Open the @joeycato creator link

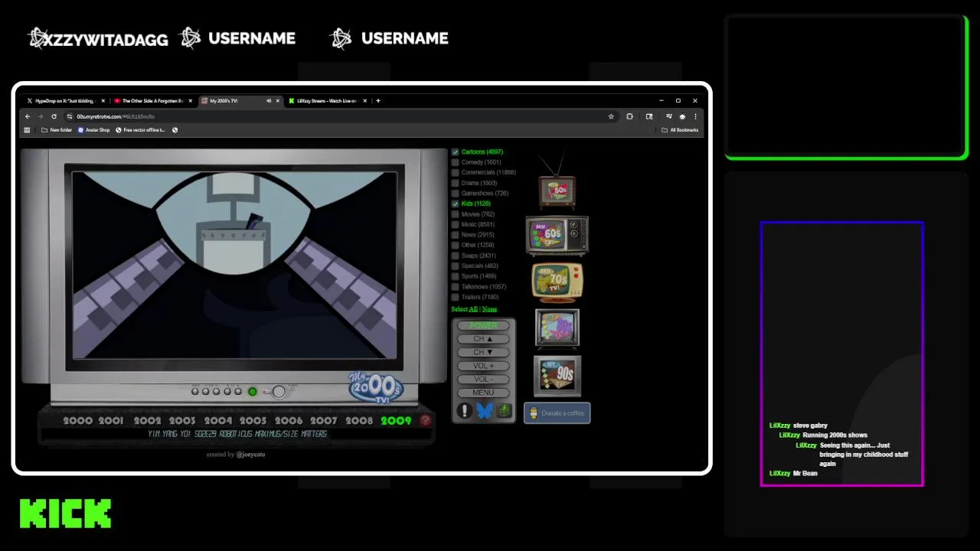point(251,455)
